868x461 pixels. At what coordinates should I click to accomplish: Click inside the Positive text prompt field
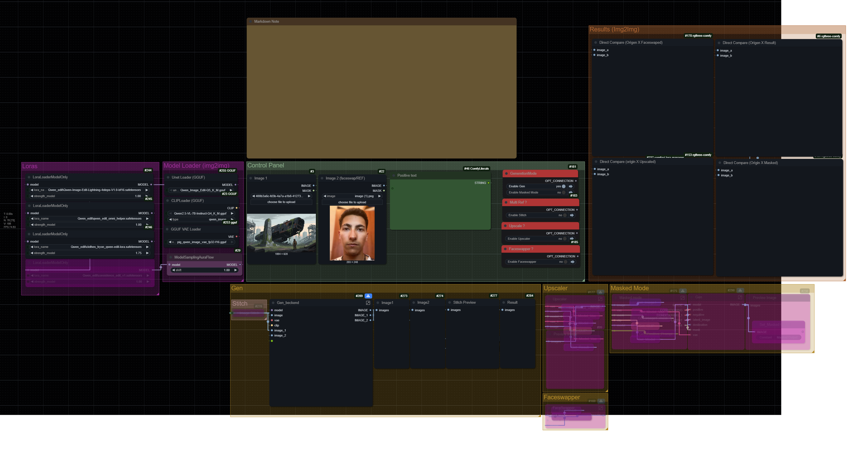pos(440,208)
